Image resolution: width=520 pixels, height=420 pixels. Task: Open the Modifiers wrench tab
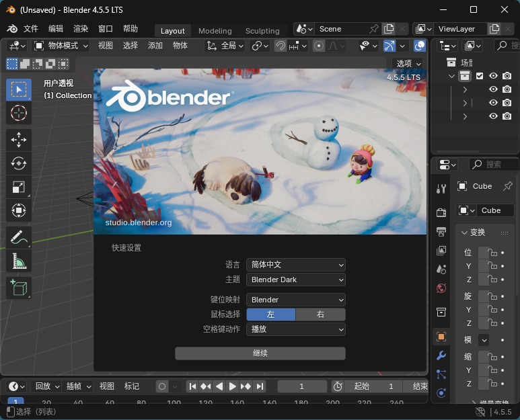441,355
